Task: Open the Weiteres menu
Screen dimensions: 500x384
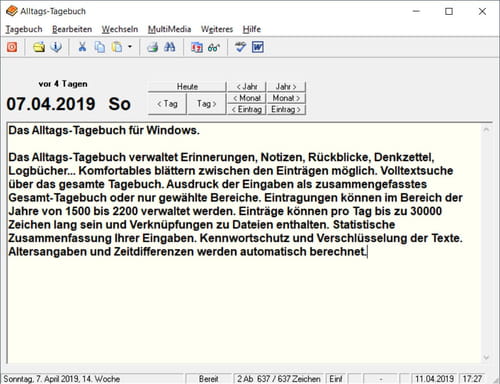Action: (217, 29)
